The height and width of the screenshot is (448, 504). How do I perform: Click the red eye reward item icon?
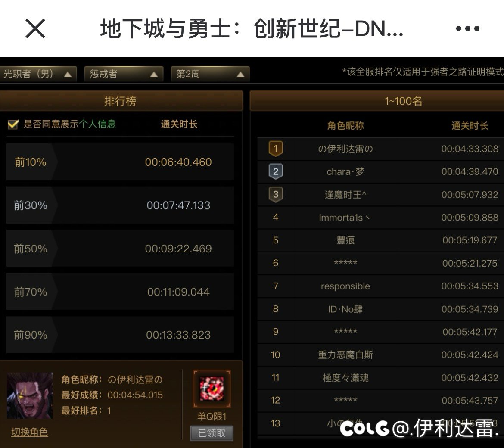tap(212, 389)
